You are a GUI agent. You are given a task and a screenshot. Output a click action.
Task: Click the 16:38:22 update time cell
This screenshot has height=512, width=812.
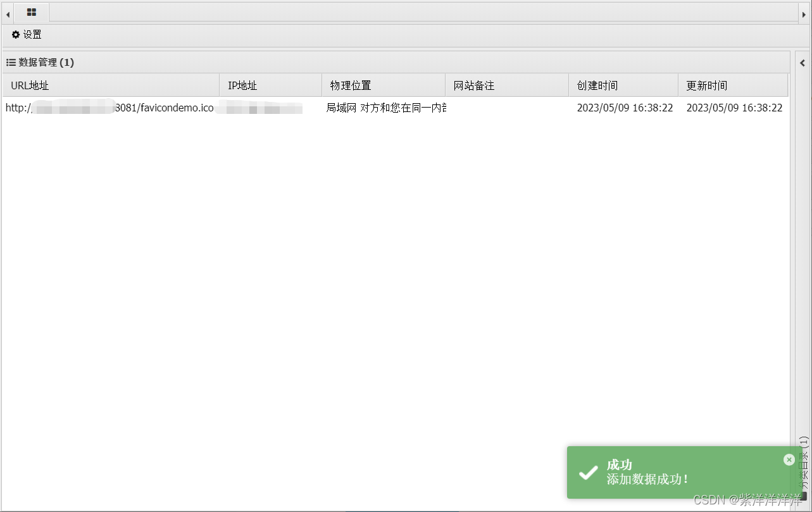tap(734, 108)
